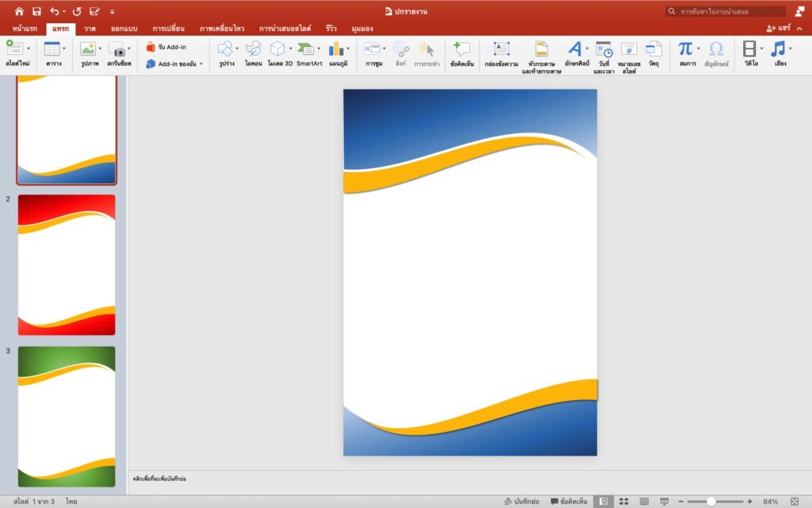Insert a table using the ตาราง icon

(x=52, y=49)
